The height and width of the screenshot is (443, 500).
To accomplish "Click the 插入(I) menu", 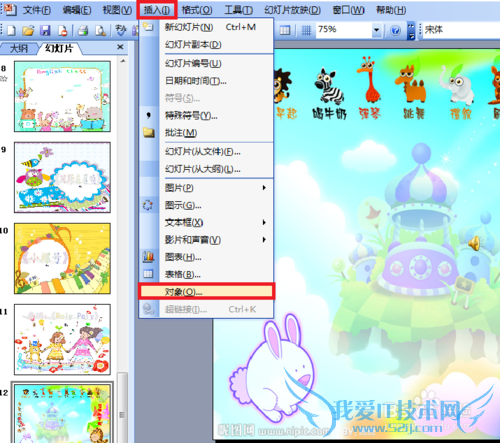I will click(x=156, y=10).
